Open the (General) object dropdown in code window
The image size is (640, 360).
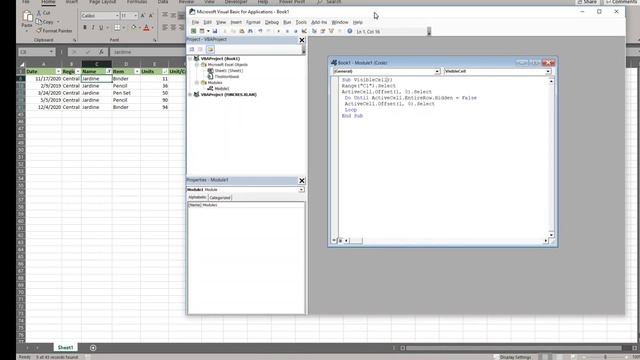pos(437,71)
